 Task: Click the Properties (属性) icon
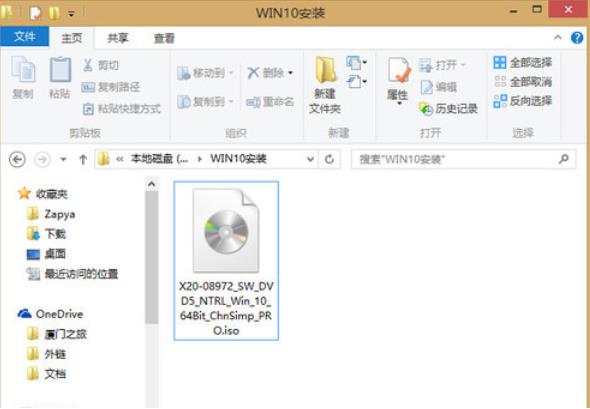[399, 70]
